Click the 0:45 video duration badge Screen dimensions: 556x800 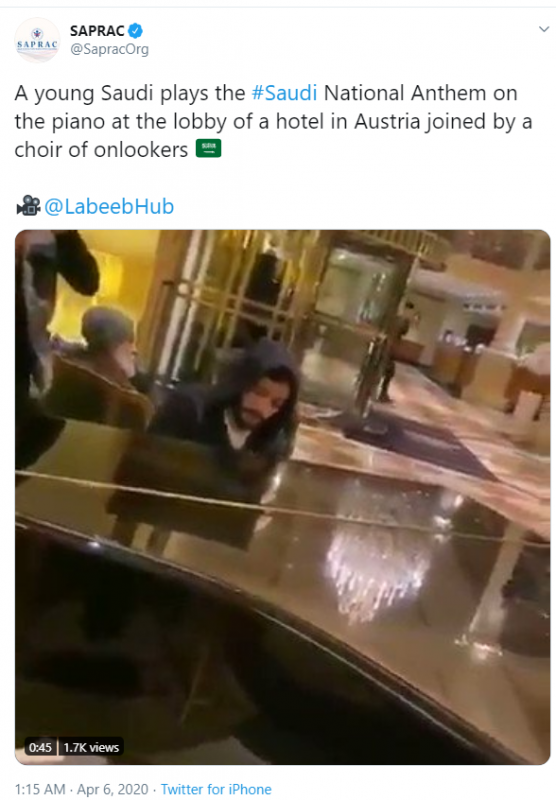[x=40, y=747]
